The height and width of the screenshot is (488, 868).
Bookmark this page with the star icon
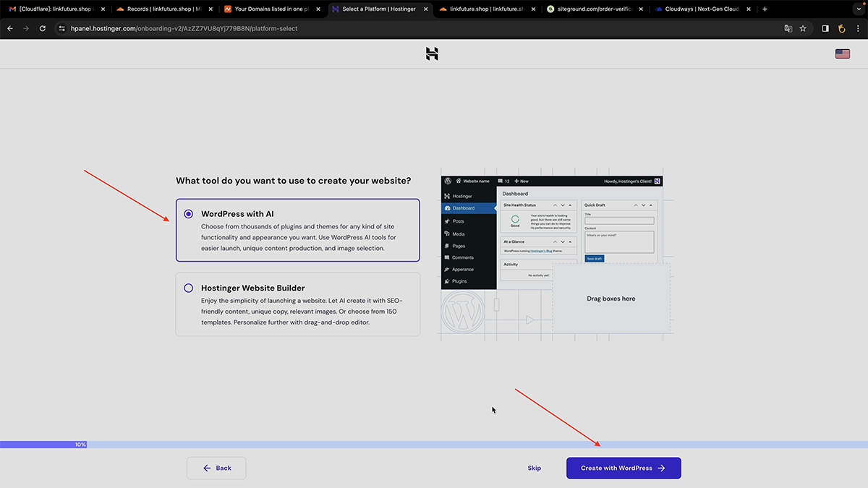[803, 28]
